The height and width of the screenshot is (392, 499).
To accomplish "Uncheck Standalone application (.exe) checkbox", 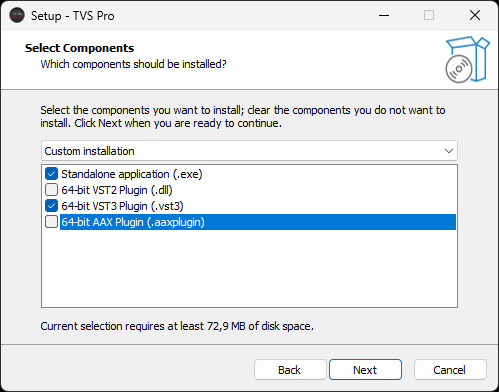I will pos(51,174).
